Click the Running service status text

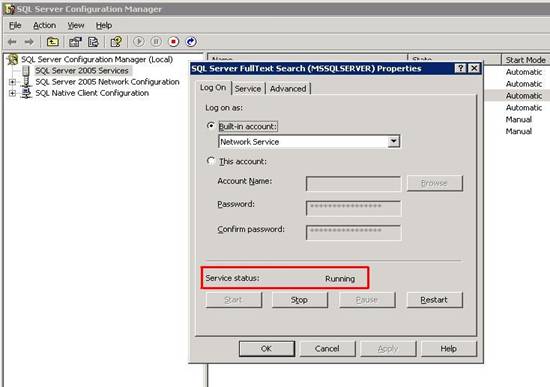[x=340, y=279]
